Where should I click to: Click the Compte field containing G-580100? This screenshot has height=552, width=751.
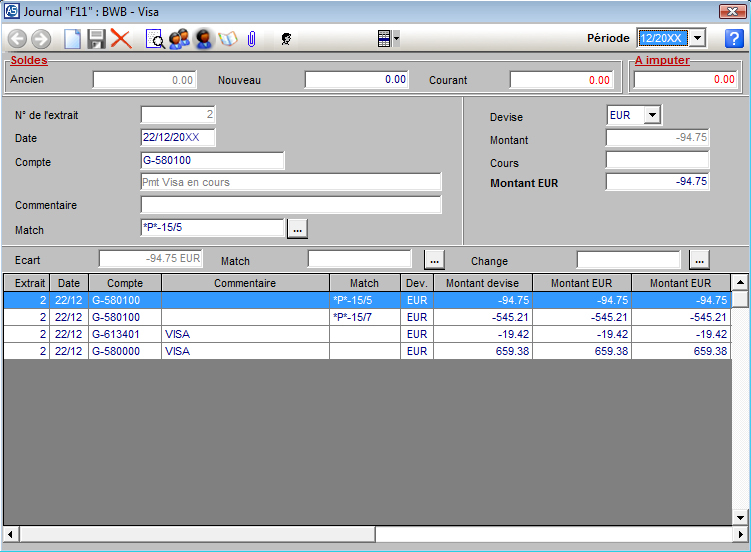click(213, 161)
